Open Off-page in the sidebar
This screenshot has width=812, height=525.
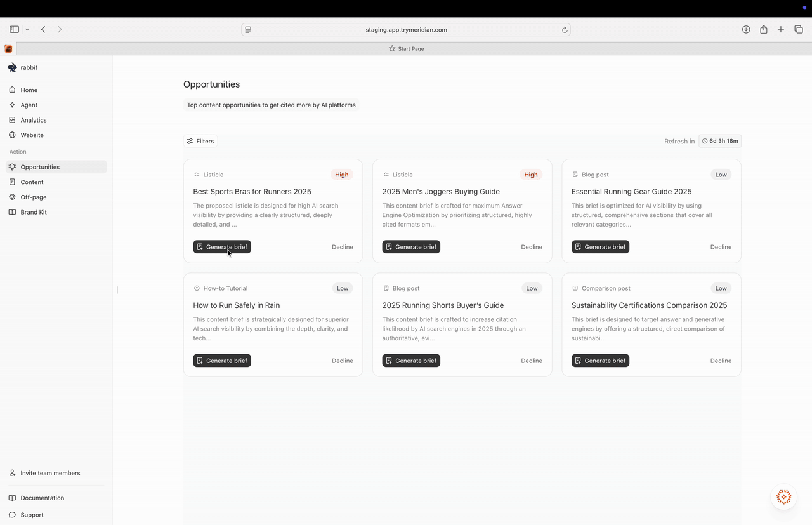click(x=56, y=197)
